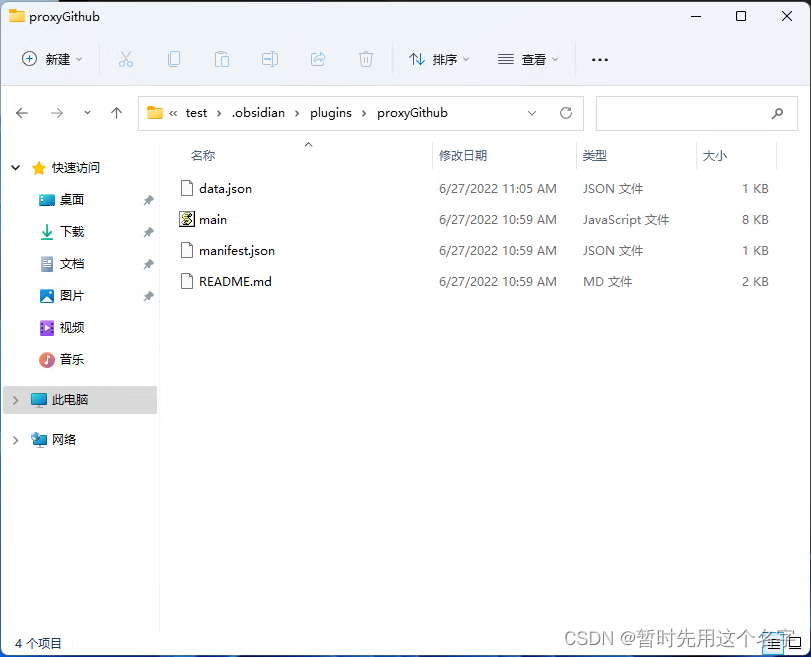
Task: Switch to details view in the status bar
Action: click(x=771, y=643)
